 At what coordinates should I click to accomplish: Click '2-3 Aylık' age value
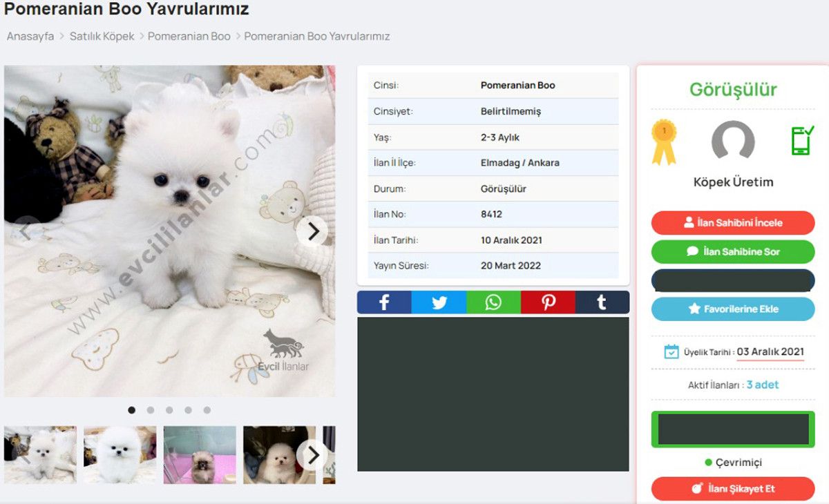pos(500,137)
